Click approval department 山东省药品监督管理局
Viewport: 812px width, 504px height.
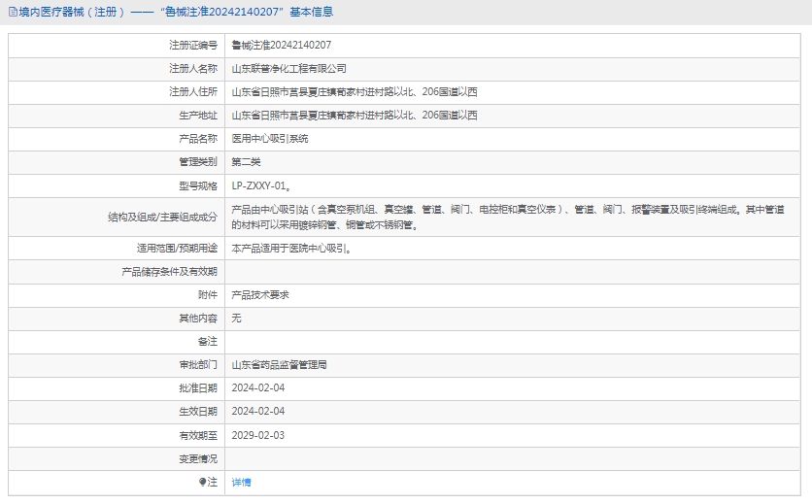pos(279,365)
